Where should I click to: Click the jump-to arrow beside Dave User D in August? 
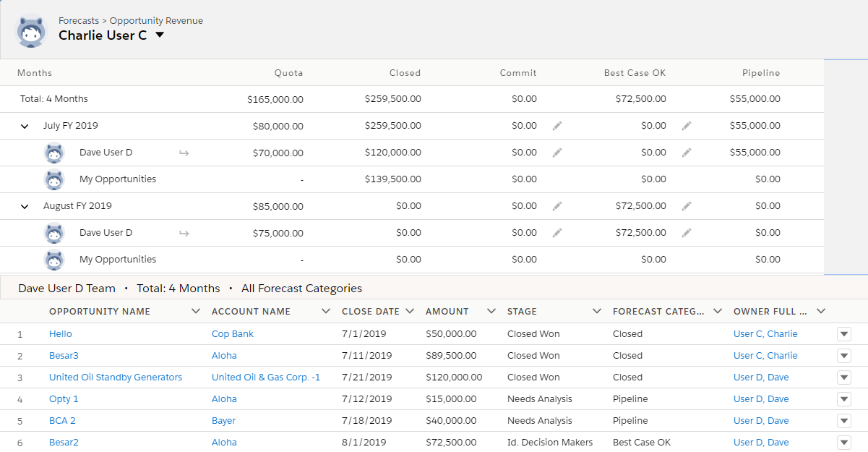tap(184, 233)
